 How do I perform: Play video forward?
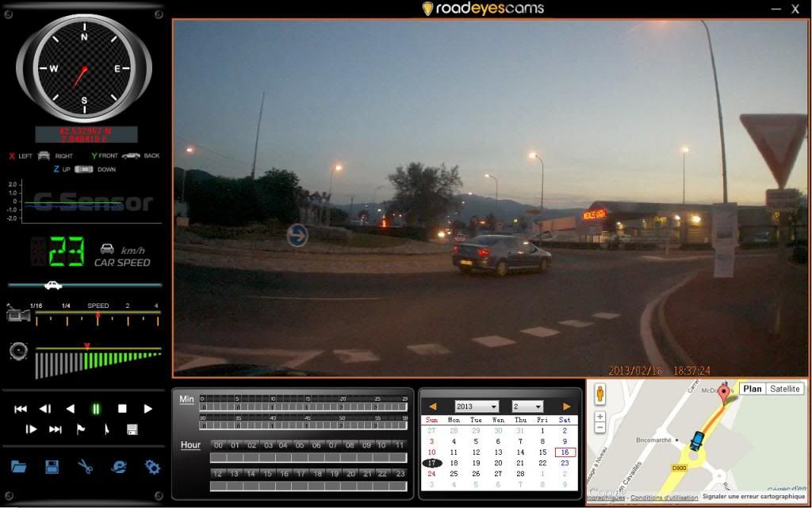147,409
